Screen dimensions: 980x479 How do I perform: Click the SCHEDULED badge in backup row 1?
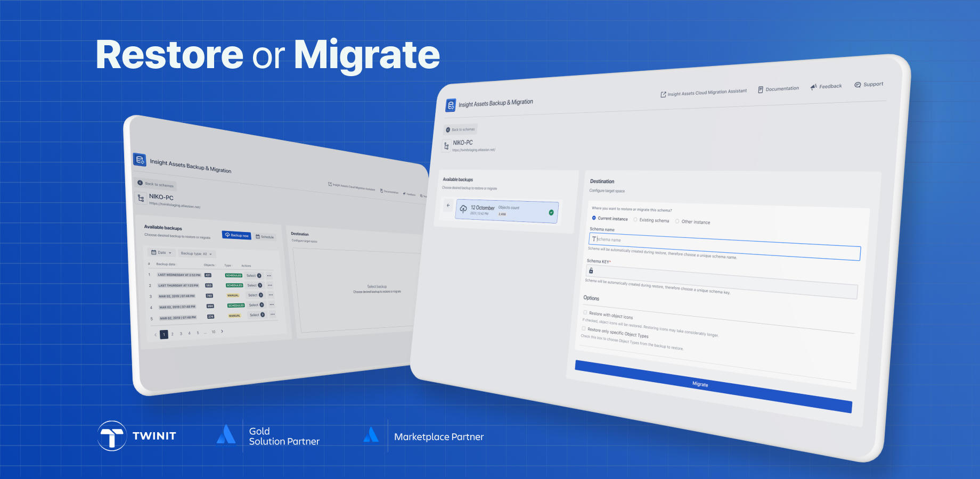coord(234,275)
